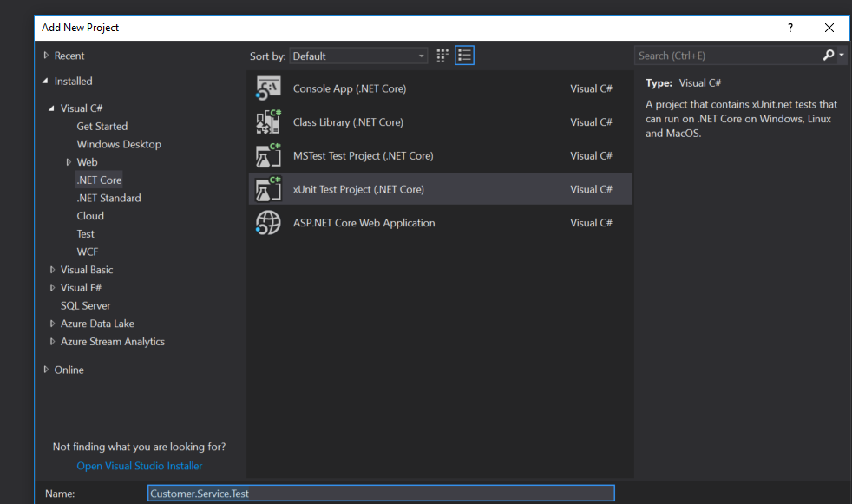Select the Cloud category

coord(90,216)
